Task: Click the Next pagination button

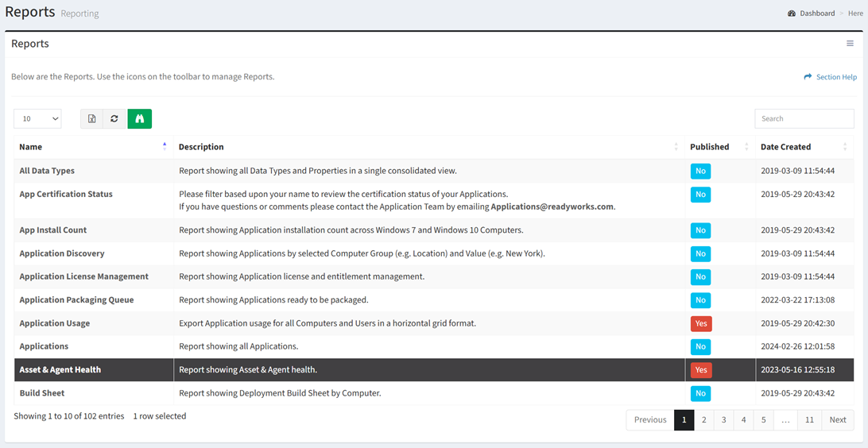Action: click(838, 419)
